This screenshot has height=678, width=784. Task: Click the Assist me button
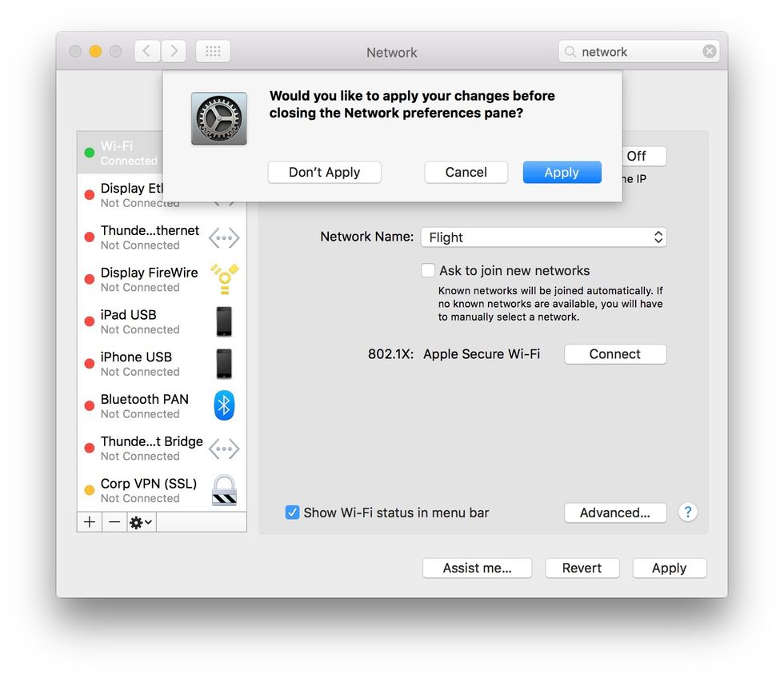click(477, 568)
